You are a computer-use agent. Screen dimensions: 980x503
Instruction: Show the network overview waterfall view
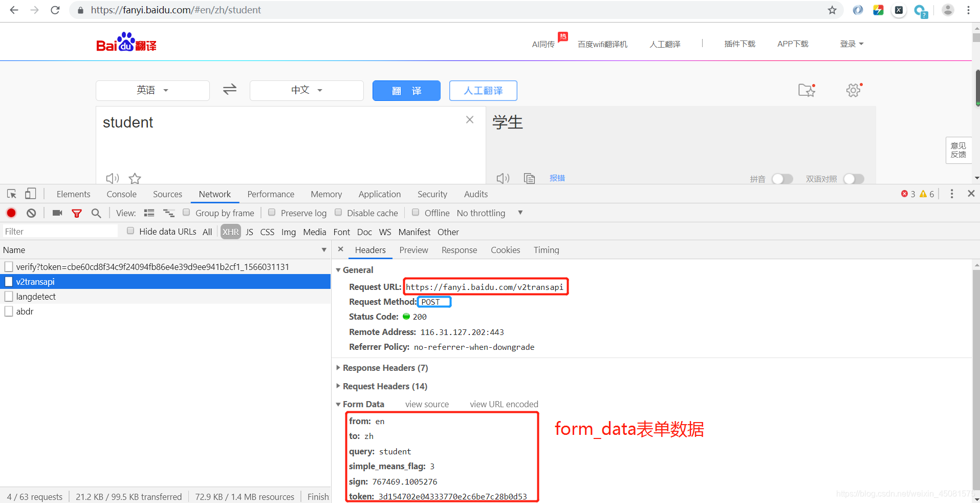tap(168, 213)
